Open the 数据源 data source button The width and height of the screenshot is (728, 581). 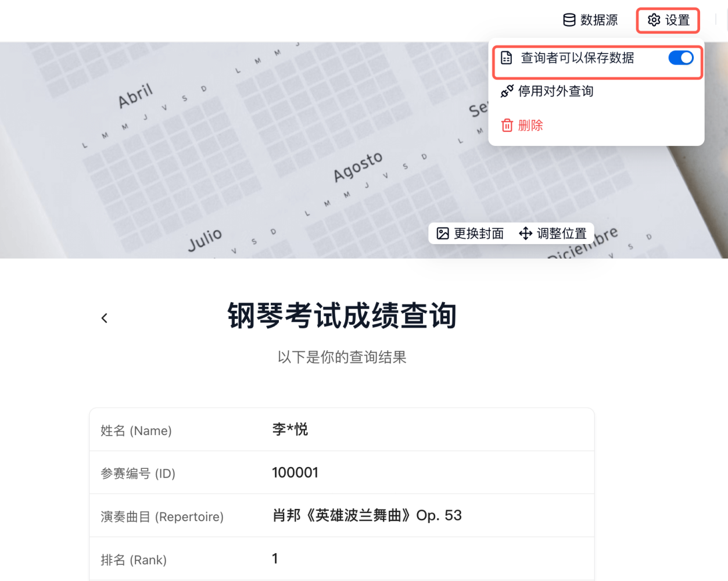click(x=590, y=20)
